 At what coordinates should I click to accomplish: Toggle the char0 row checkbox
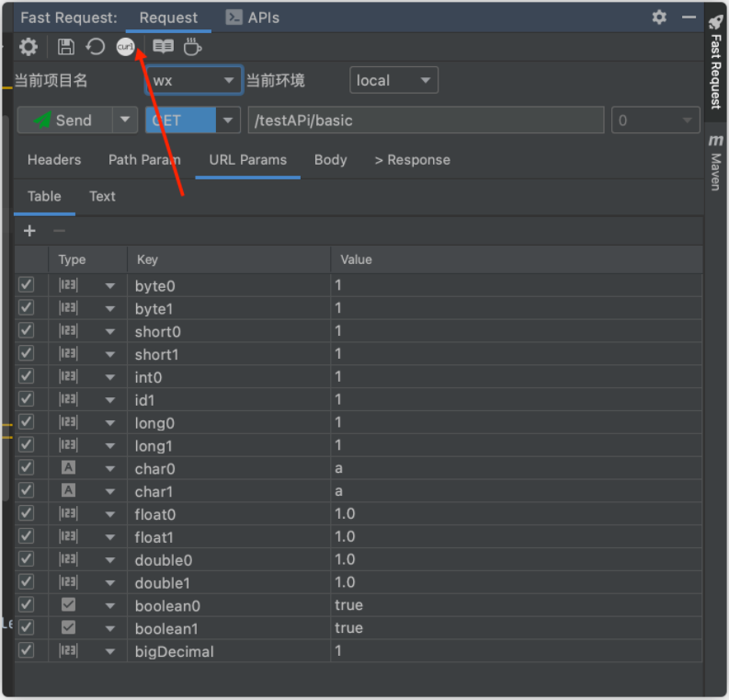pos(26,467)
